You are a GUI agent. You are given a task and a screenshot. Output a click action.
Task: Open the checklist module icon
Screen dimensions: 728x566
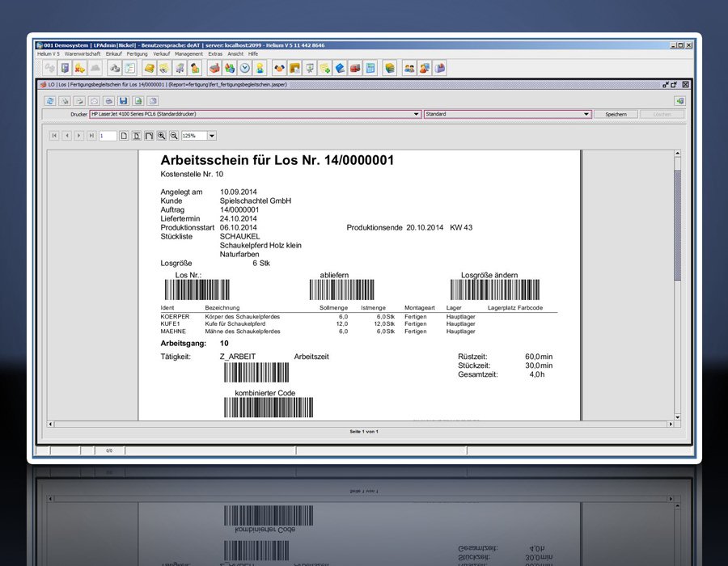130,68
